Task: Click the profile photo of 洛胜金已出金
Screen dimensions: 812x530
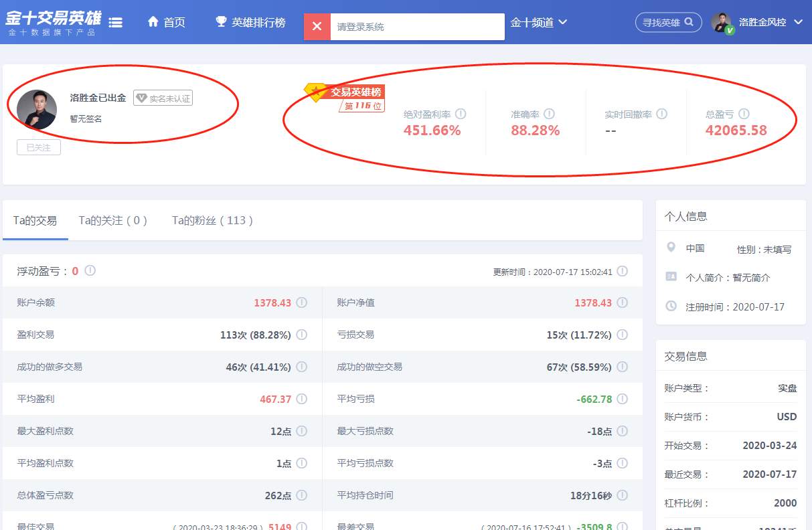Action: click(37, 109)
